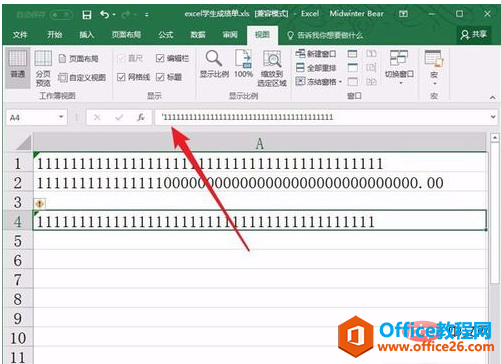The height and width of the screenshot is (364, 501).
Task: Toggle the Headings checkbox
Action: pos(160,77)
